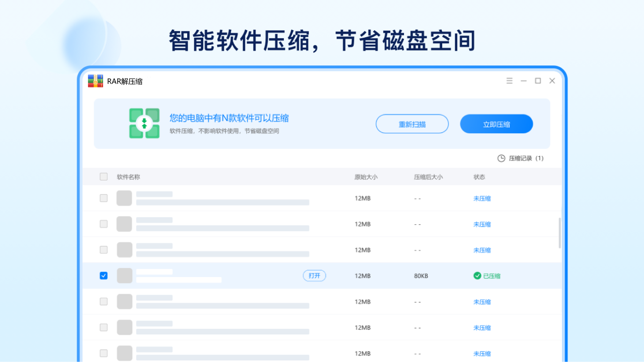Uncheck the compressed software's row checkbox
644x362 pixels.
pos(104,276)
